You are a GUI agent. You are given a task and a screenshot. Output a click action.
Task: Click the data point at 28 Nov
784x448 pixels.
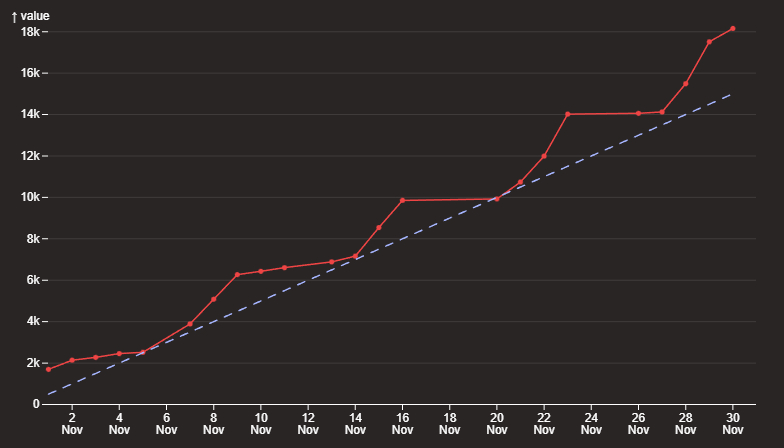click(686, 84)
